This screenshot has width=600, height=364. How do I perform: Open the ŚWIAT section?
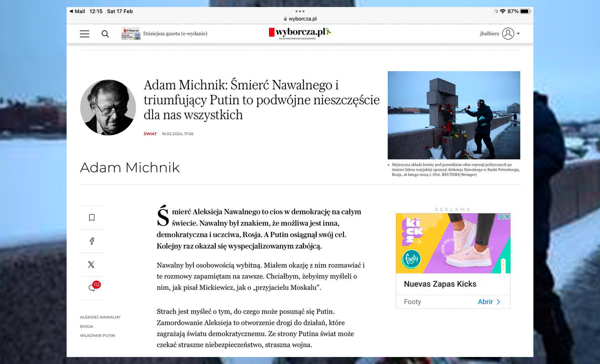pos(150,134)
